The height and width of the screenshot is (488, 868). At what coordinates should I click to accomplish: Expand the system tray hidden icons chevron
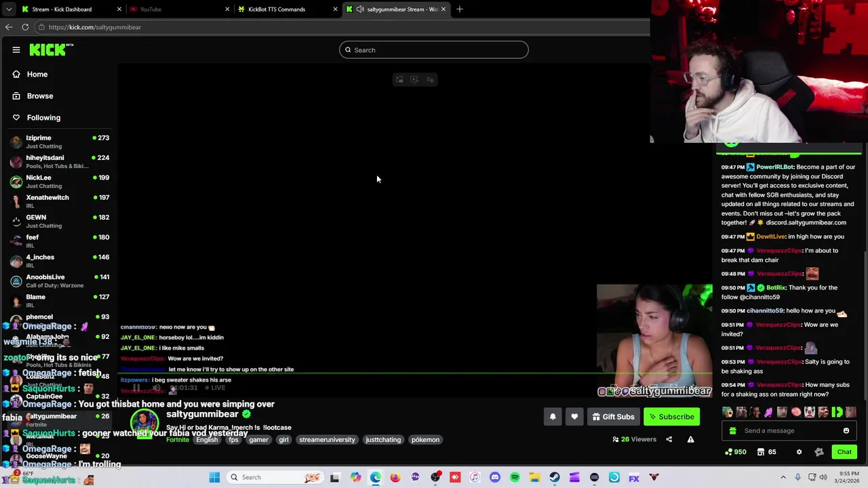pyautogui.click(x=783, y=477)
